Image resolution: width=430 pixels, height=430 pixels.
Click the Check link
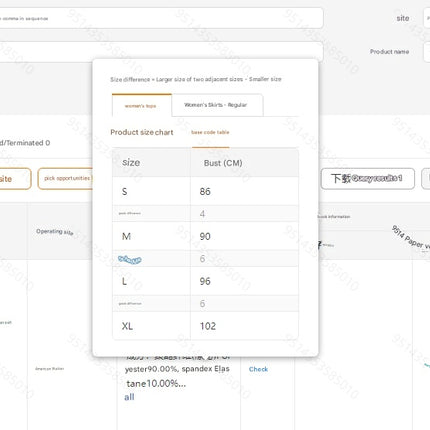click(258, 369)
